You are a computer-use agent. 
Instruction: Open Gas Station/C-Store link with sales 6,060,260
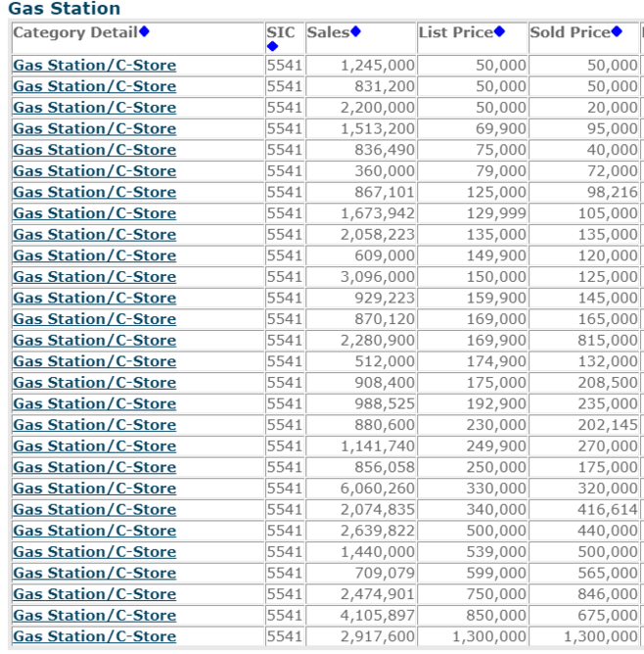[x=94, y=489]
